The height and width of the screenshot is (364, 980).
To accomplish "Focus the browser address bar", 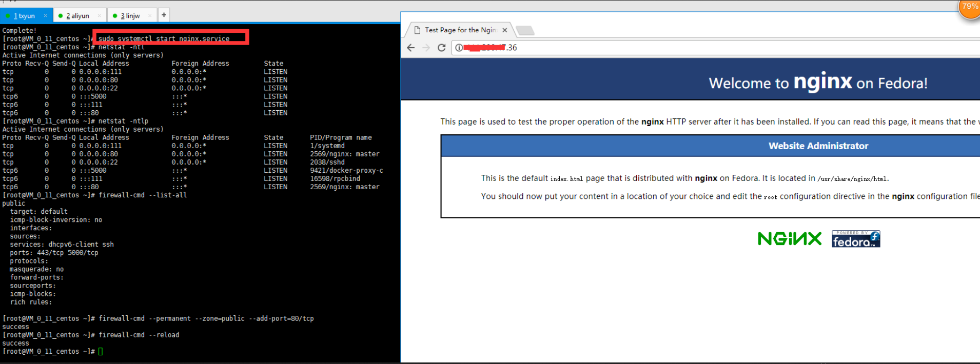I will (716, 48).
